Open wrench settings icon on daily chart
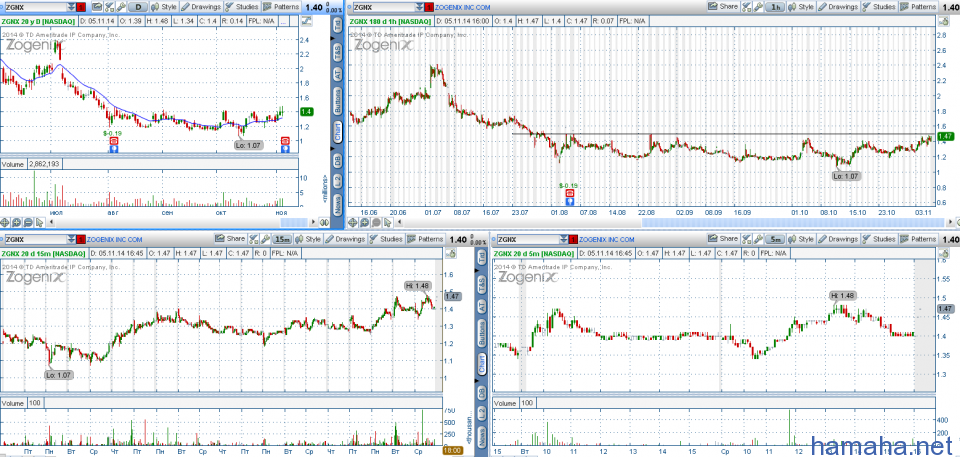Image resolution: width=960 pixels, height=457 pixels. (121, 7)
